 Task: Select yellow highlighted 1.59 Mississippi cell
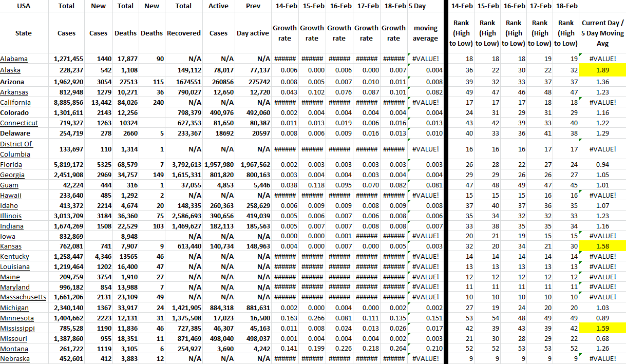(x=602, y=328)
